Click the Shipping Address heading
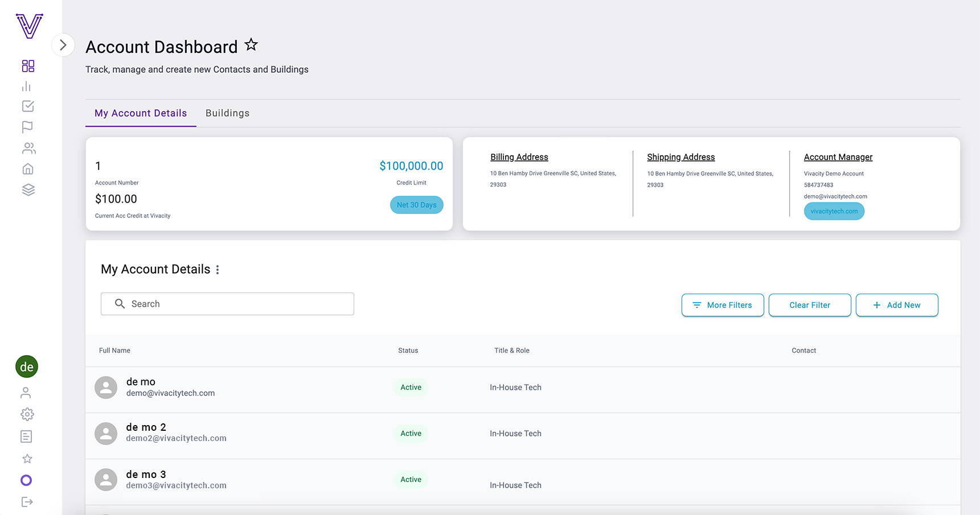This screenshot has height=515, width=980. tap(681, 157)
